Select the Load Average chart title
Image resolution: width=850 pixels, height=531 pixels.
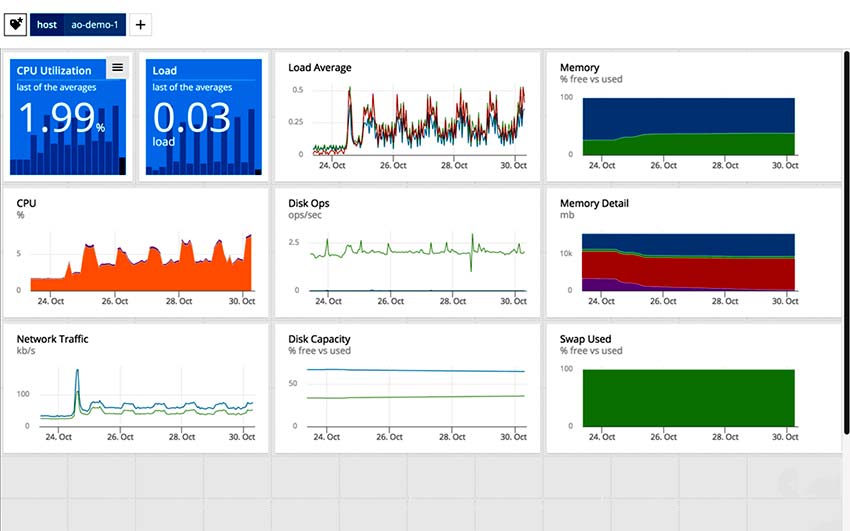[x=319, y=68]
